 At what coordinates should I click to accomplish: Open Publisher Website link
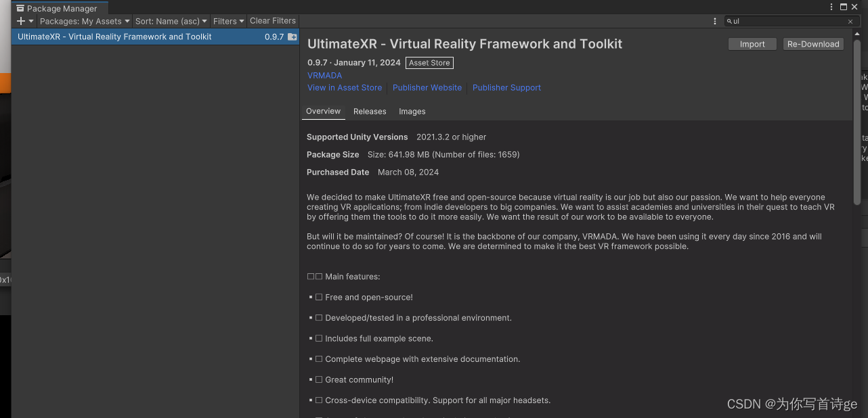click(427, 88)
